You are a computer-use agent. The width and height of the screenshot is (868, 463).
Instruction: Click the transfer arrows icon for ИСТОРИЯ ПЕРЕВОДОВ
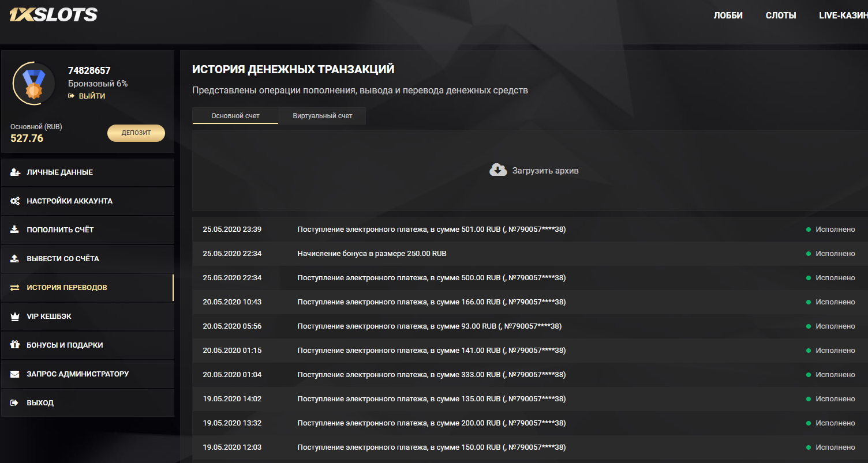(15, 287)
